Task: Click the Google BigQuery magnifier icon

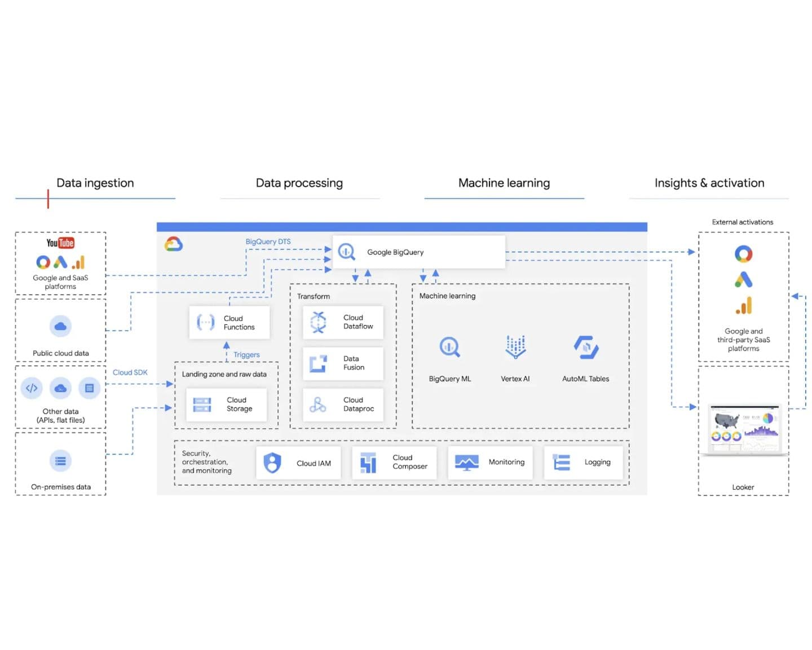Action: (347, 252)
